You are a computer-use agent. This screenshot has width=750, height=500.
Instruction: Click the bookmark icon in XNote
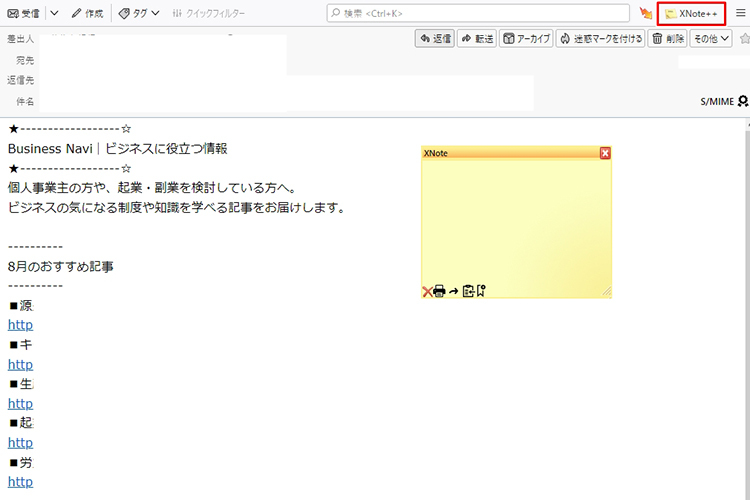[x=480, y=291]
